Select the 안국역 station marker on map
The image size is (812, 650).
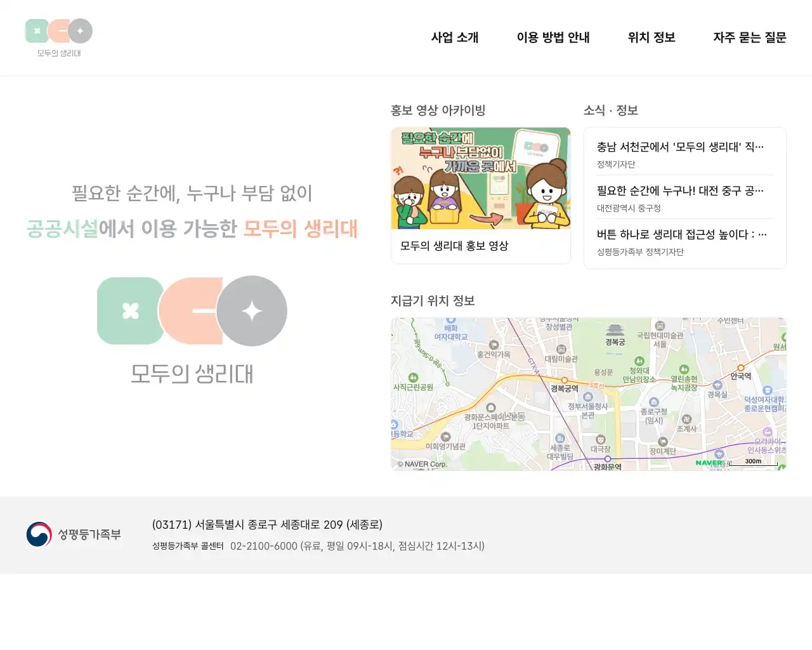740,368
